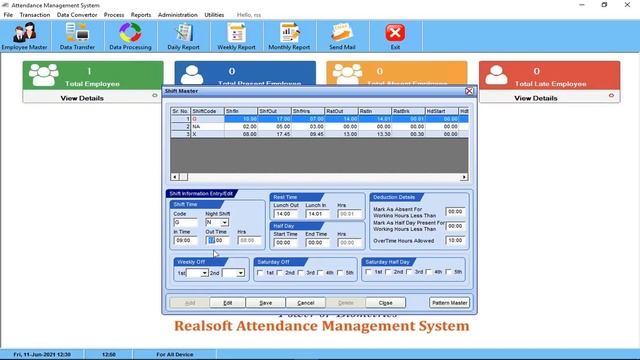Click the In Time field
This screenshot has width=640, height=360.
point(186,240)
